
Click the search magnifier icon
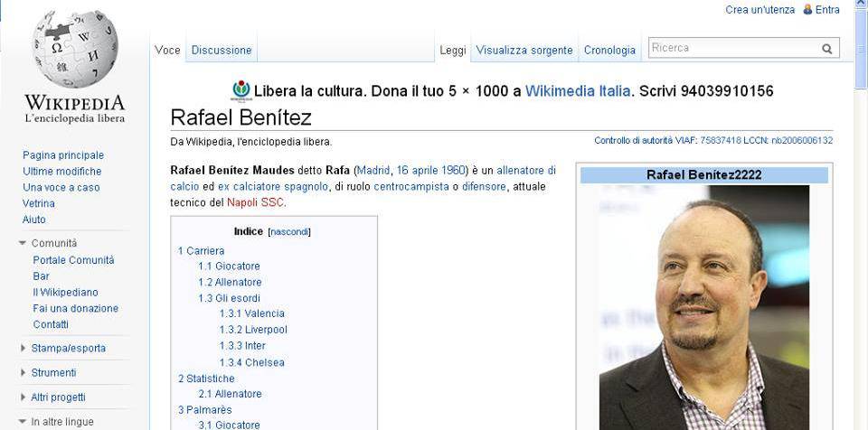pos(827,49)
